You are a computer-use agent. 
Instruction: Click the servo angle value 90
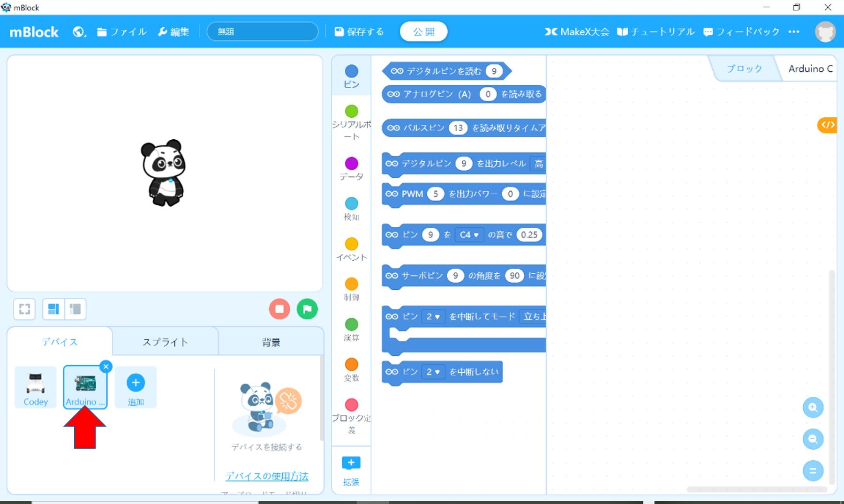pyautogui.click(x=514, y=275)
